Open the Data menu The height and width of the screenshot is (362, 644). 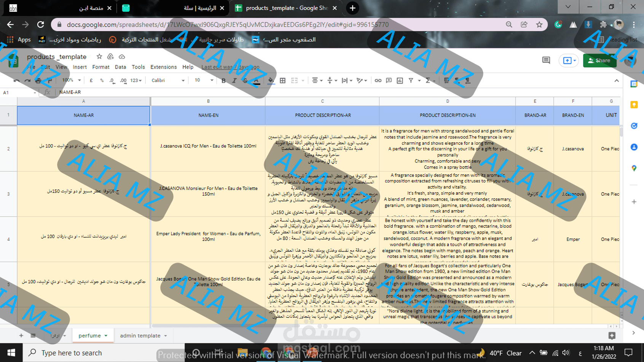click(x=120, y=67)
